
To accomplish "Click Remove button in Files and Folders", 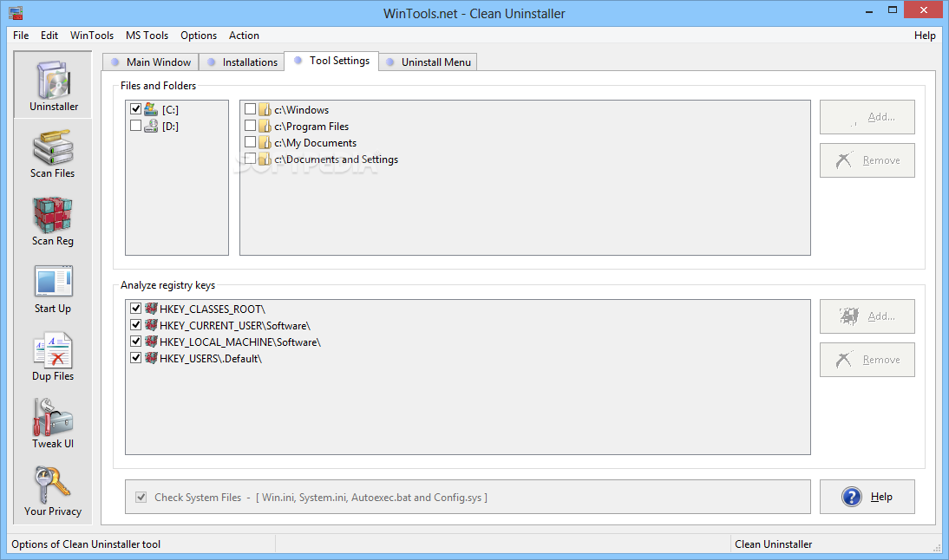I will coord(867,160).
